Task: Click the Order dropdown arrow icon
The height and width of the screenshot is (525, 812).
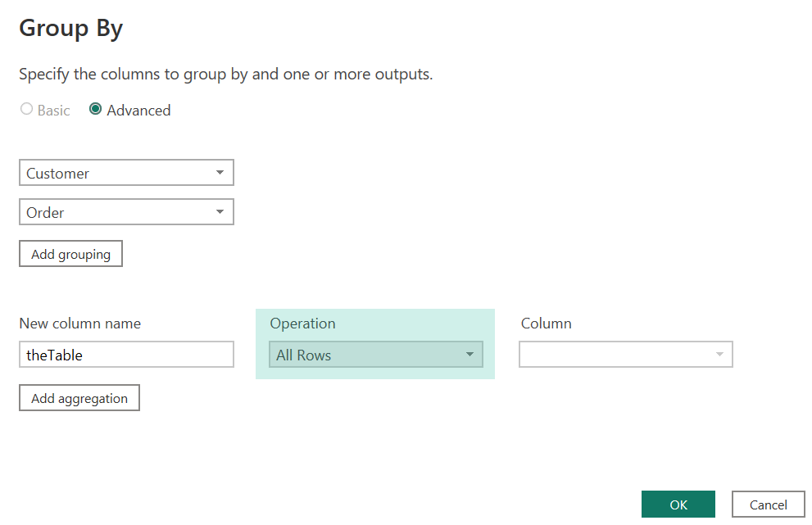Action: click(x=220, y=212)
